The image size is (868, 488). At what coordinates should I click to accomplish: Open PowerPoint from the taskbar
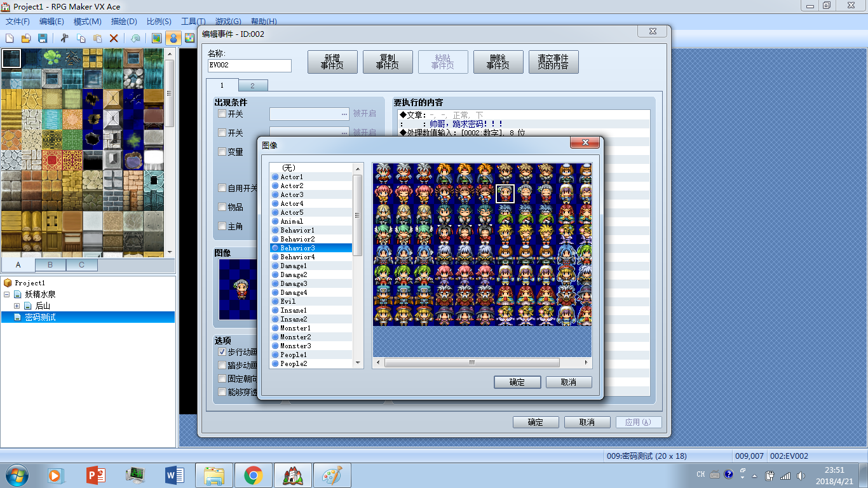pos(96,475)
